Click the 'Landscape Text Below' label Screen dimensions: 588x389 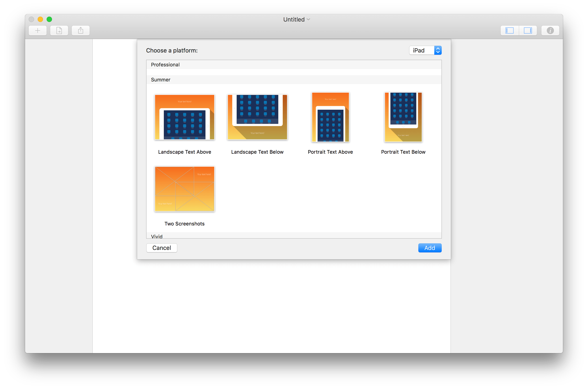(x=257, y=152)
